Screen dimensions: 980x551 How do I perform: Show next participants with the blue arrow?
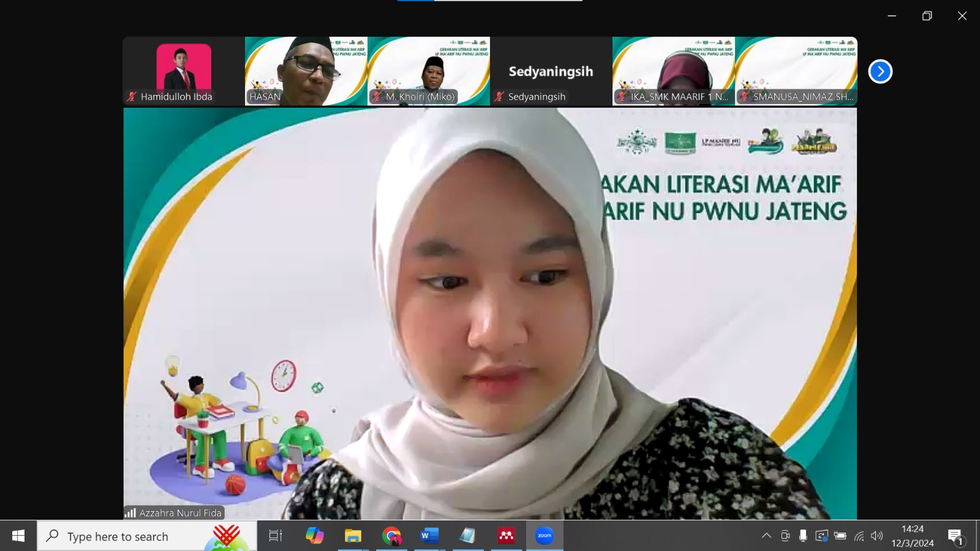point(880,72)
